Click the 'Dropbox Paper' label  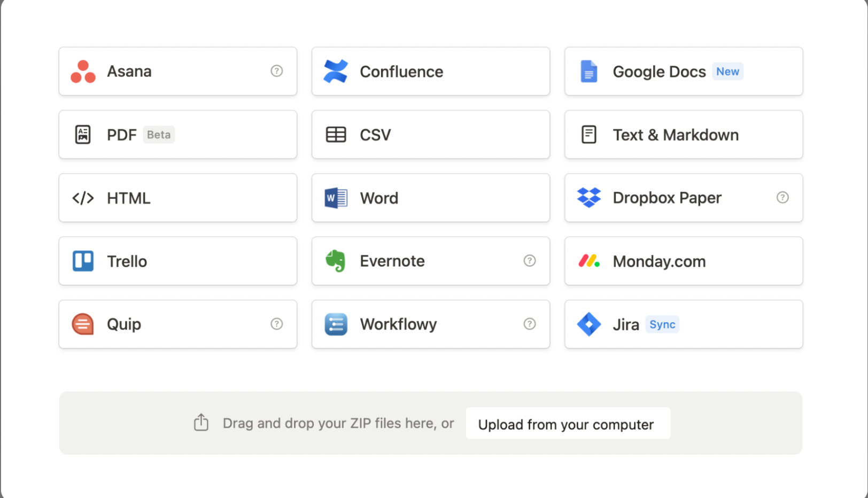[x=667, y=198]
